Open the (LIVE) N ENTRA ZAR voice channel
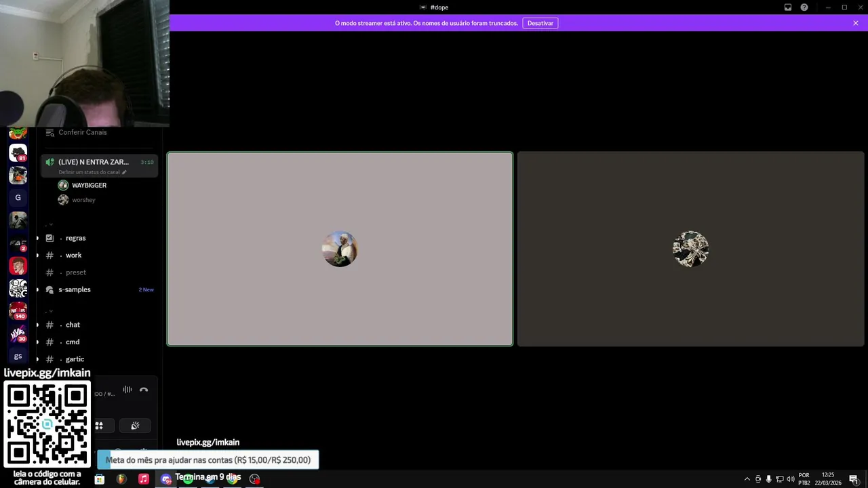 click(x=99, y=165)
